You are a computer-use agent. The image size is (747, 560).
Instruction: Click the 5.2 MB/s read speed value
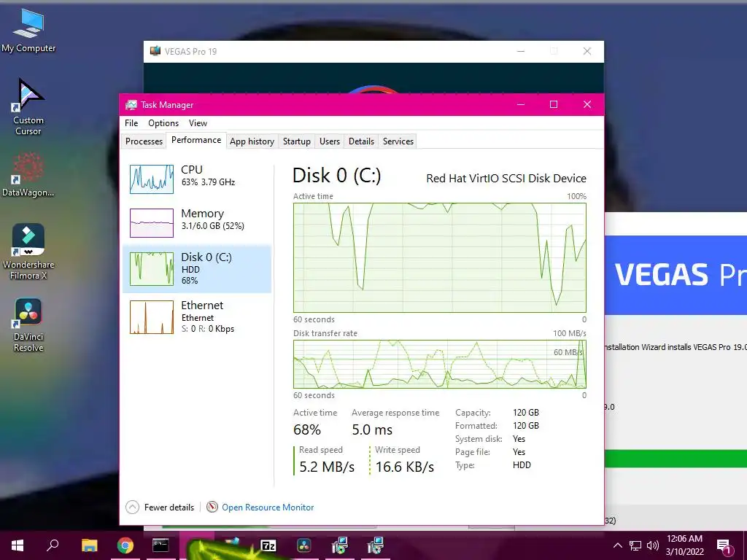pyautogui.click(x=327, y=467)
